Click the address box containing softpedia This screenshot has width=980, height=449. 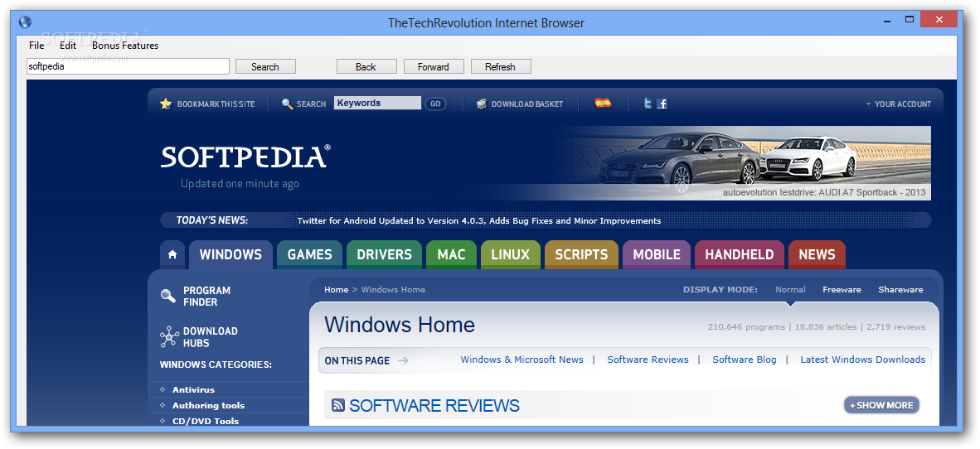click(x=129, y=67)
